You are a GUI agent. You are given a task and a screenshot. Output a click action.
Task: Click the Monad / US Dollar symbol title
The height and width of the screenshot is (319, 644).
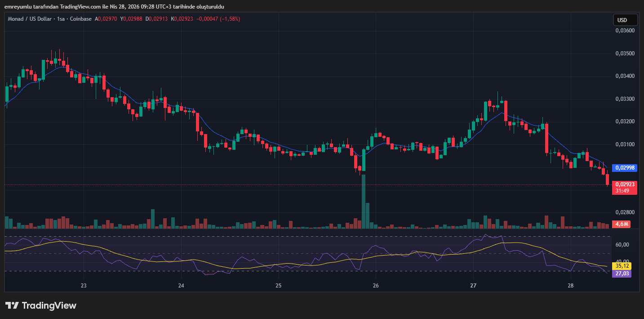tap(29, 19)
